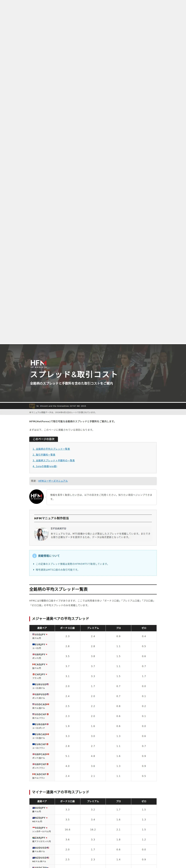Viewport: 186px width, 868px height.
Task: Click the Australia flag on the AUDJPY row
Action: (34, 808)
